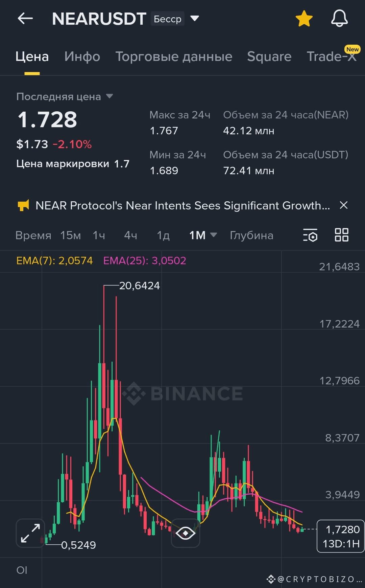Click the 20,6424 high price marker
The width and height of the screenshot is (365, 588).
point(139,286)
